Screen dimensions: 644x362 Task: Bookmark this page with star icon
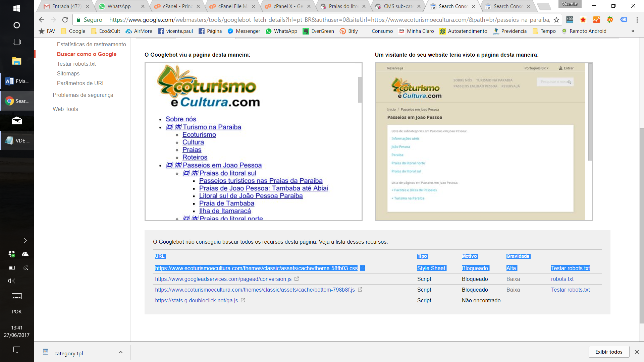[556, 20]
